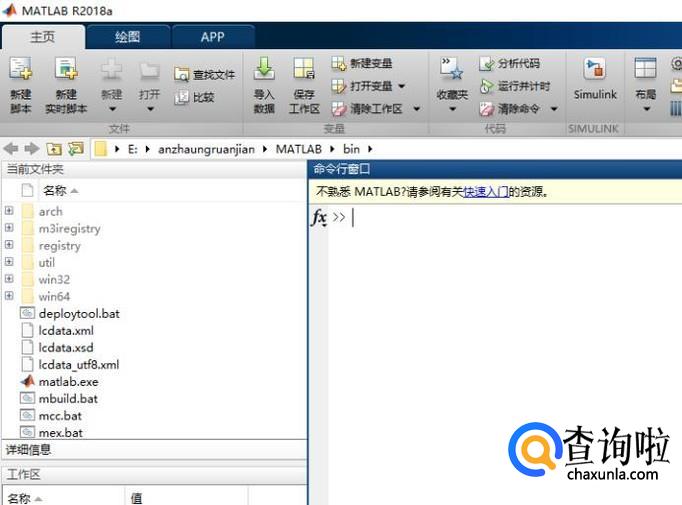This screenshot has width=682, height=505.
Task: Sort files by 名称 column header
Action: point(55,191)
